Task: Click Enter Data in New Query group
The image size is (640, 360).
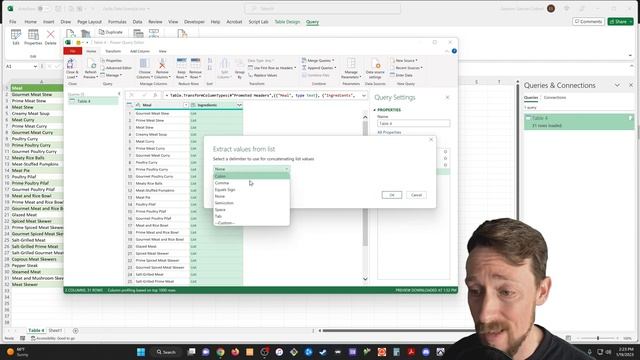Action: coord(401,75)
